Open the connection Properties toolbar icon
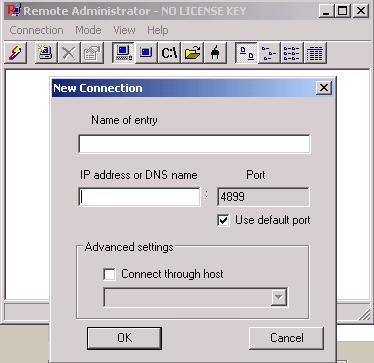The width and height of the screenshot is (374, 363). coord(92,53)
